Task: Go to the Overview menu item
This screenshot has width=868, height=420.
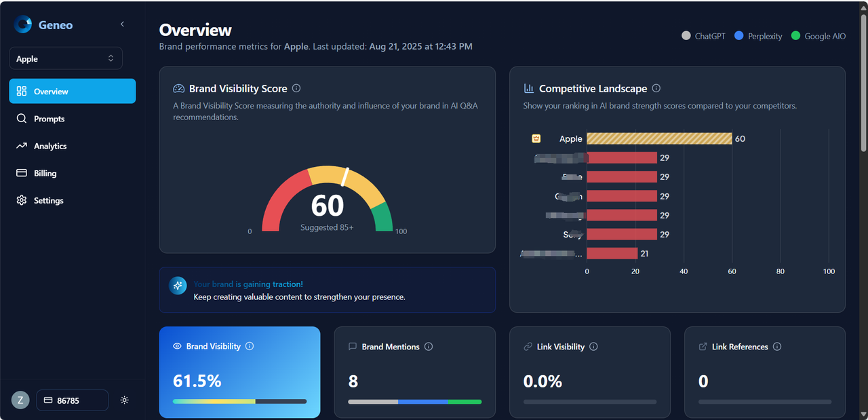Action: pyautogui.click(x=73, y=91)
